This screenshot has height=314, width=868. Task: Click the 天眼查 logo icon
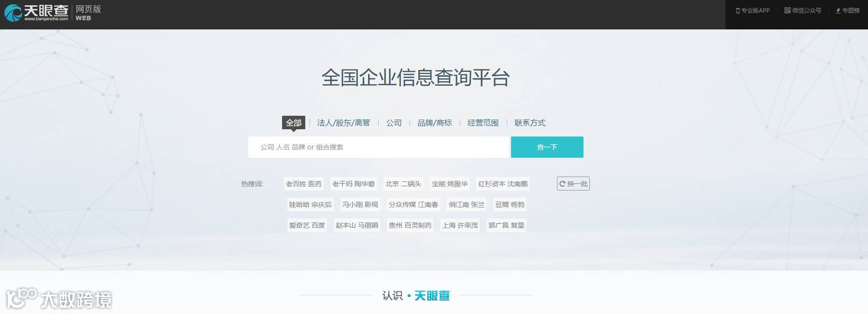point(13,13)
